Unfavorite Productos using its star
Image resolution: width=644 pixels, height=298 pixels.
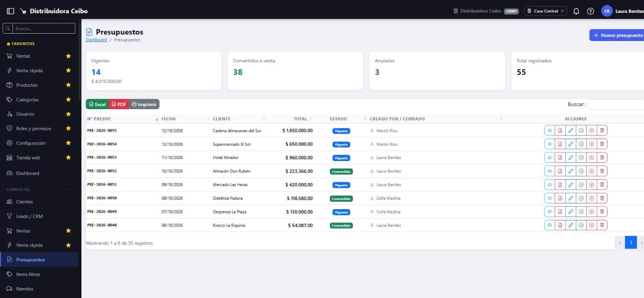coord(69,85)
